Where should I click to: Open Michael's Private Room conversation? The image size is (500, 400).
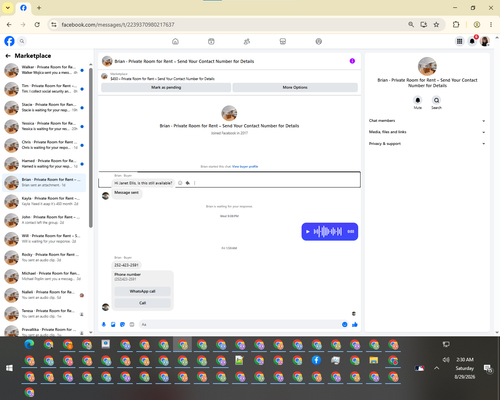[44, 276]
